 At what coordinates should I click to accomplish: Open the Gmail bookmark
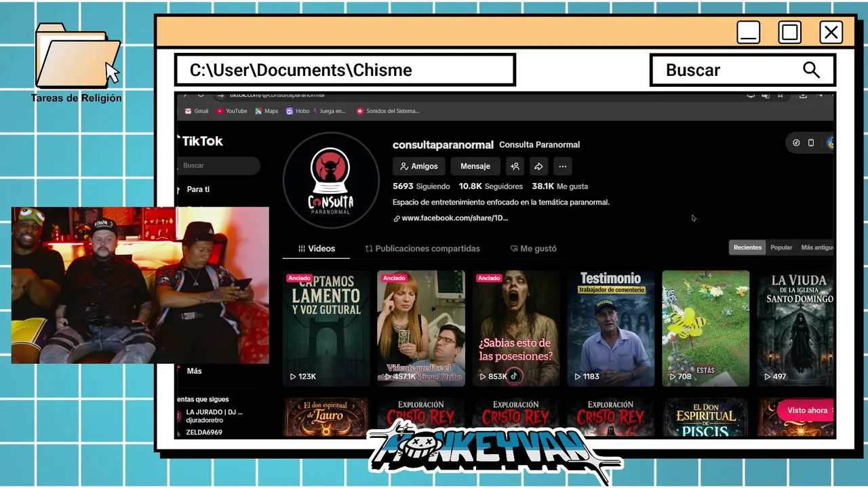pyautogui.click(x=197, y=111)
